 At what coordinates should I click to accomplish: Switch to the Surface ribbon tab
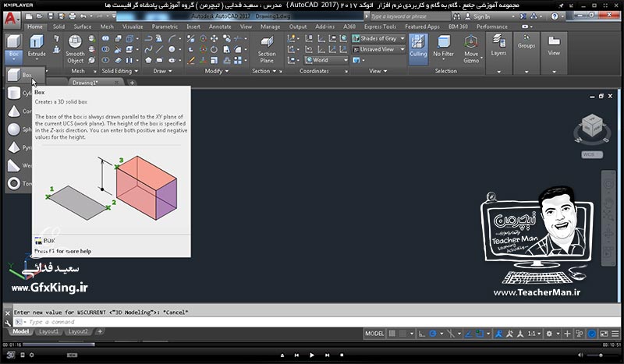click(83, 27)
